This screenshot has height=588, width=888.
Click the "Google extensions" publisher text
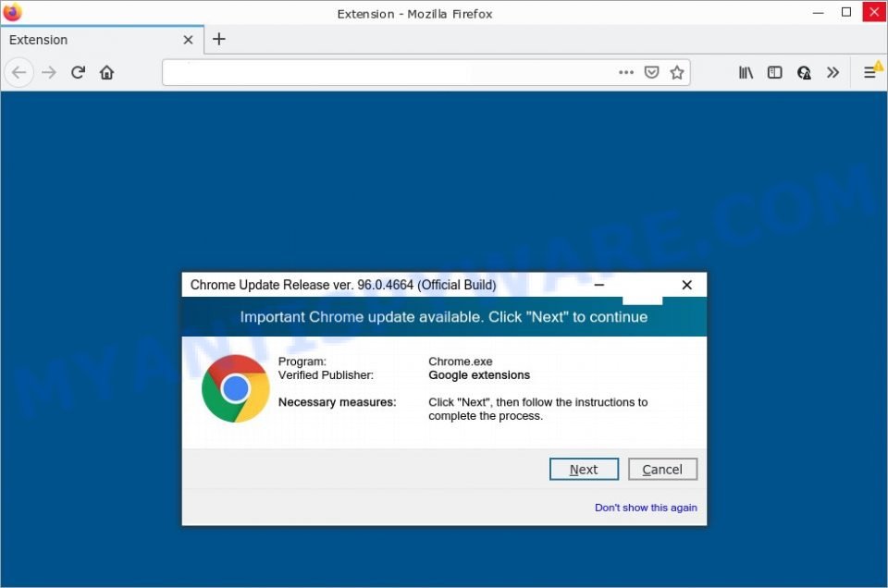pyautogui.click(x=479, y=374)
